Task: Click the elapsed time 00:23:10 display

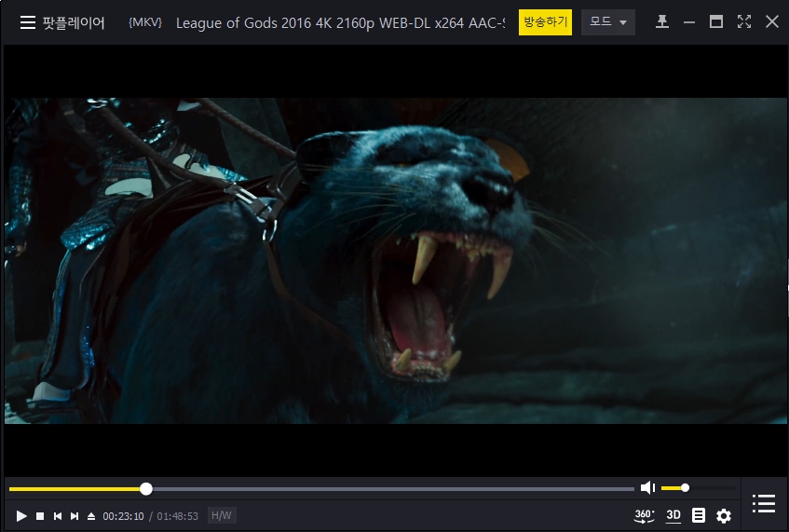Action: (x=123, y=516)
